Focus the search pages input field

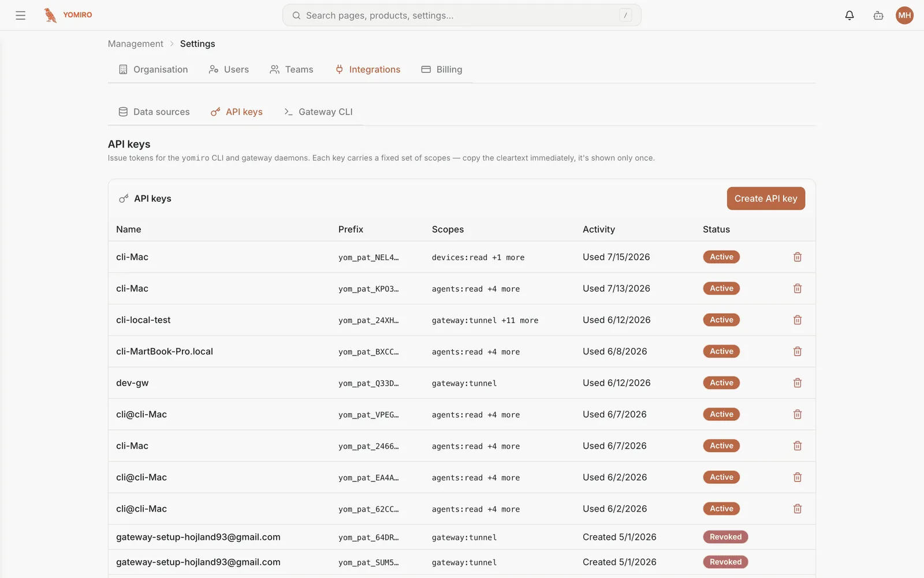click(x=461, y=16)
